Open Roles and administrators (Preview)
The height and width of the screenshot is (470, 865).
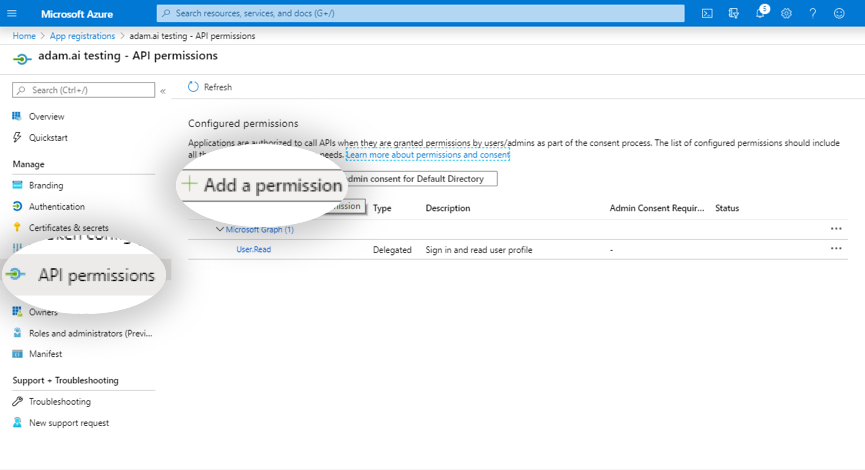pyautogui.click(x=90, y=333)
